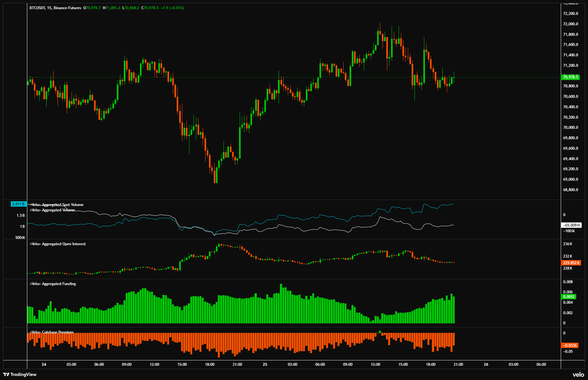Image resolution: width=588 pixels, height=380 pixels.
Task: Click the 228K open interest scale label
Action: click(x=568, y=268)
